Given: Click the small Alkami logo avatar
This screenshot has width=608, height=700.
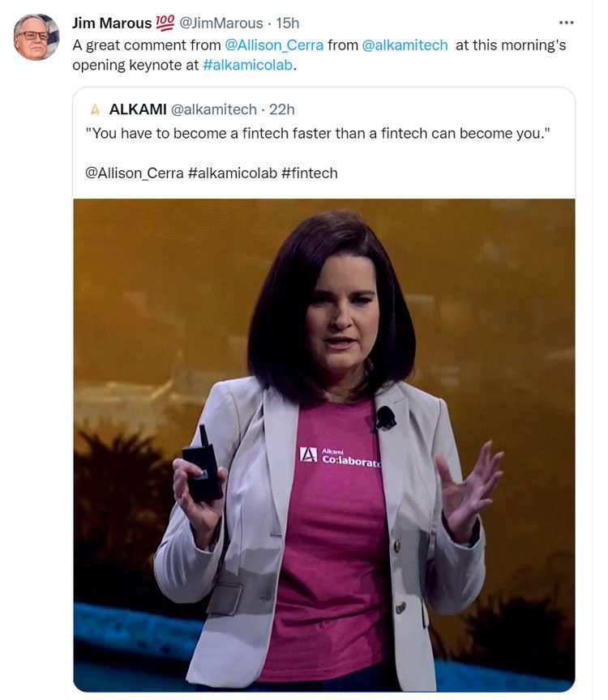Looking at the screenshot, I should click(x=95, y=109).
